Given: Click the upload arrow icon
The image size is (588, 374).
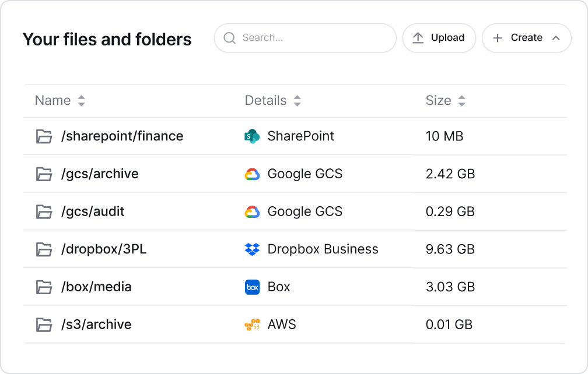Looking at the screenshot, I should (x=418, y=37).
